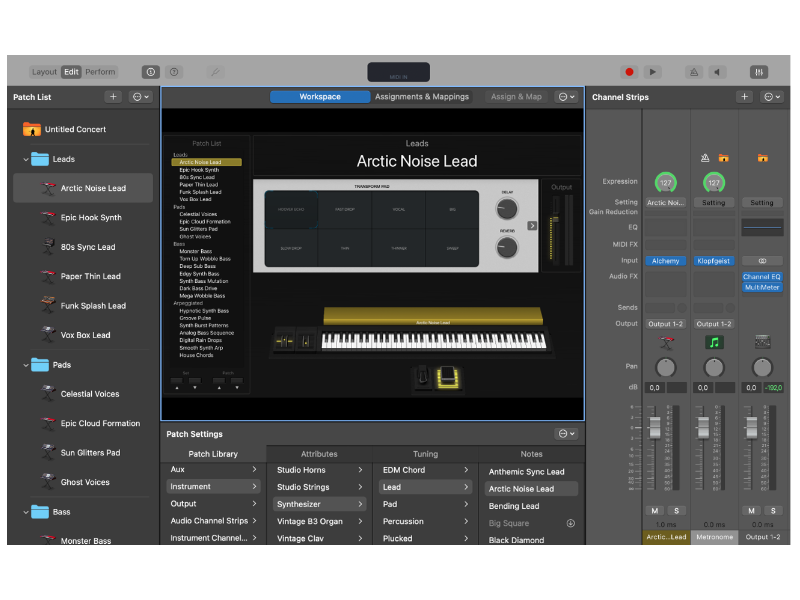Select the Vox Box Lead patch icon
Viewport: 800px width, 600px height.
pyautogui.click(x=48, y=335)
